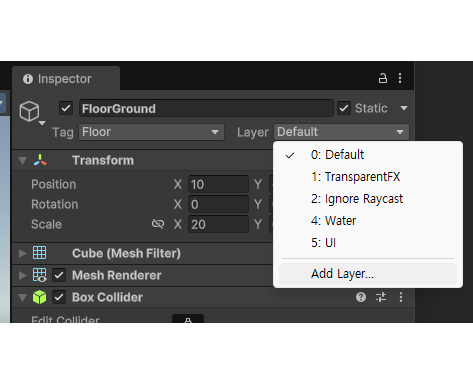Click the Edit Collider button icon
The width and height of the screenshot is (473, 385).
pos(188,319)
